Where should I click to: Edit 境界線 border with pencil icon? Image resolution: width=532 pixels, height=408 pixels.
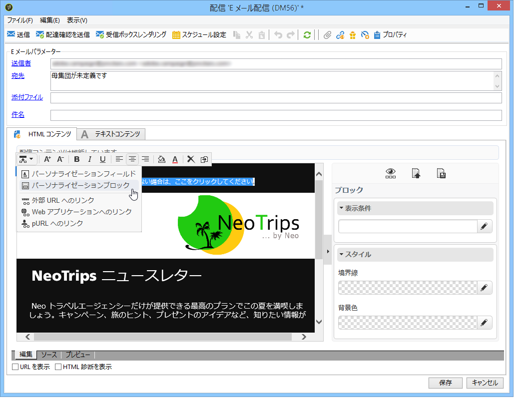click(485, 288)
